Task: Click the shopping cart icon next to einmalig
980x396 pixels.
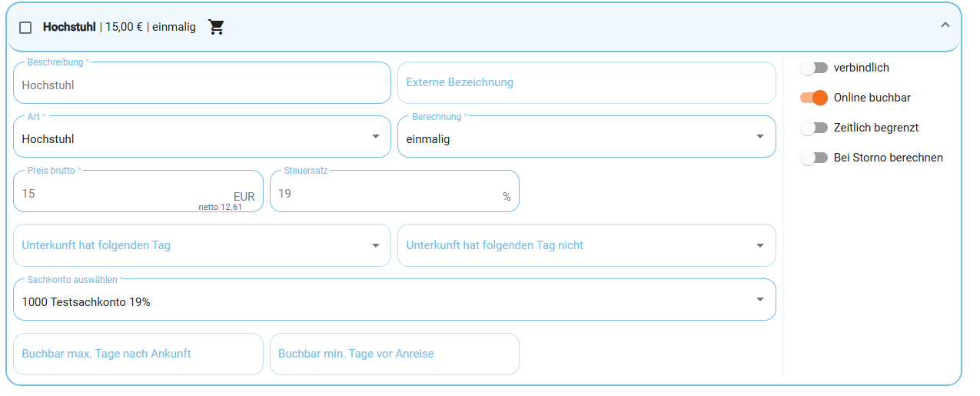Action: click(217, 27)
